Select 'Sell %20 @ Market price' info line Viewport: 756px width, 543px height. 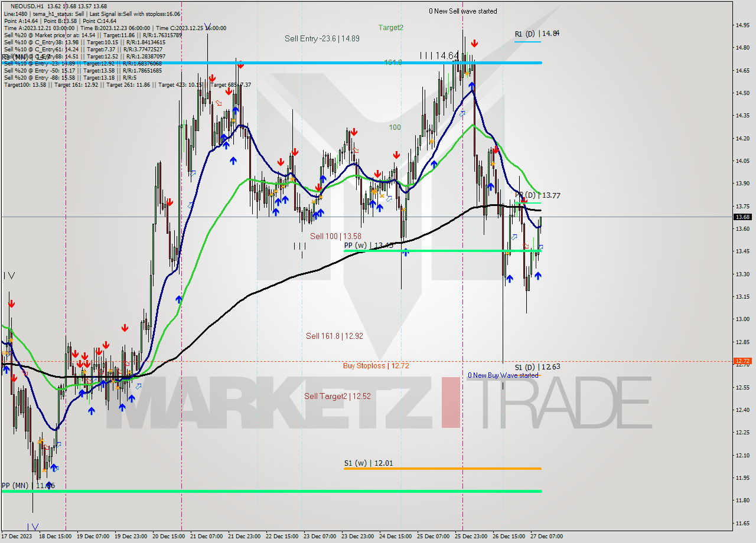[93, 35]
